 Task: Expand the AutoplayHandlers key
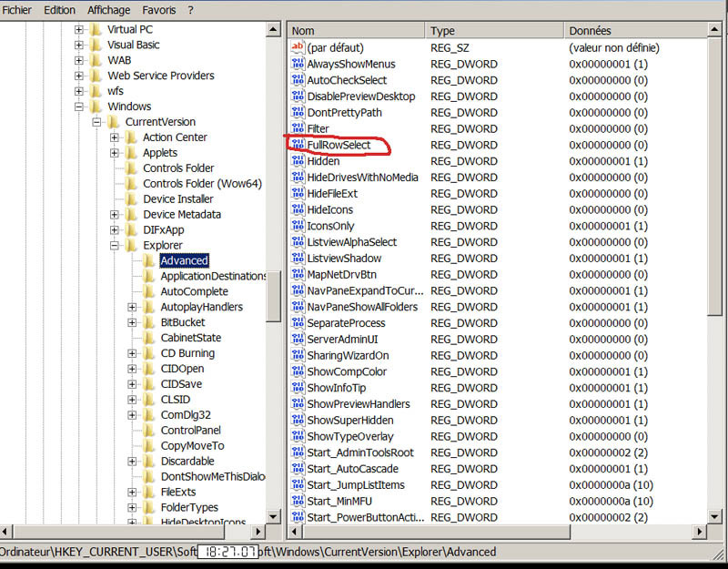tap(132, 307)
